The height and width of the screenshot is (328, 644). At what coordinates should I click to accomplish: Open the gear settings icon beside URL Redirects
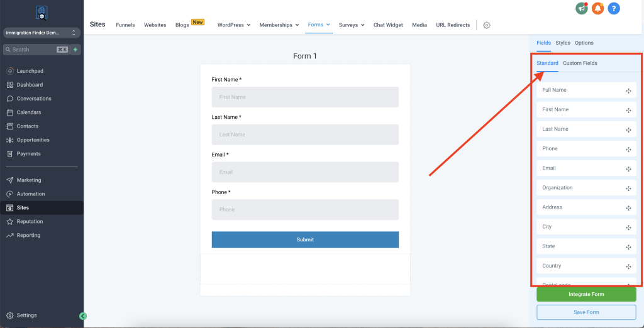coord(486,25)
